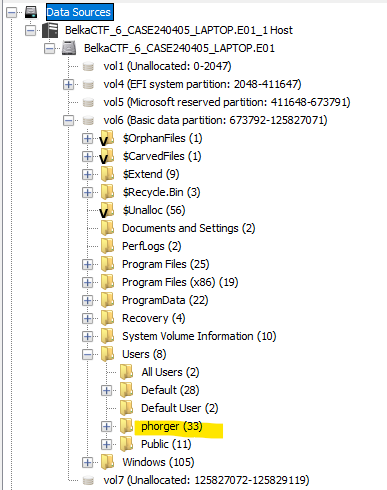The height and width of the screenshot is (490, 387).
Task: Click the Program Files (25) folder icon
Action: tap(107, 264)
